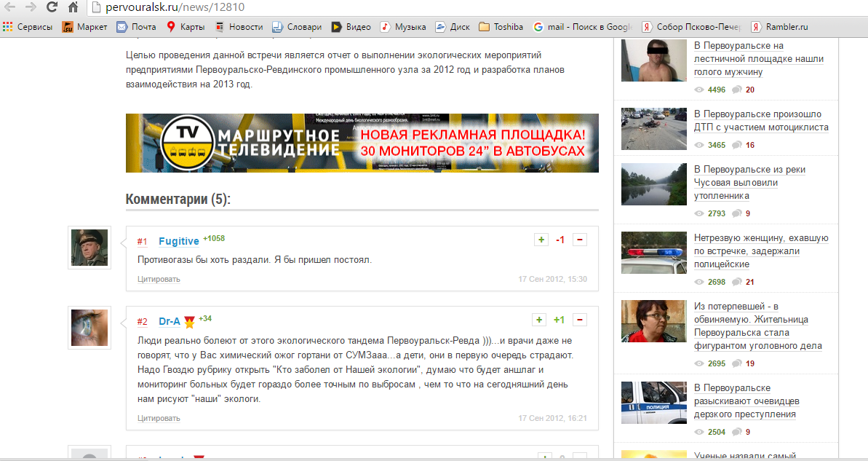Viewport: 868px width, 461px height.
Task: Open the Rambler.ru bookmark
Action: tap(779, 27)
